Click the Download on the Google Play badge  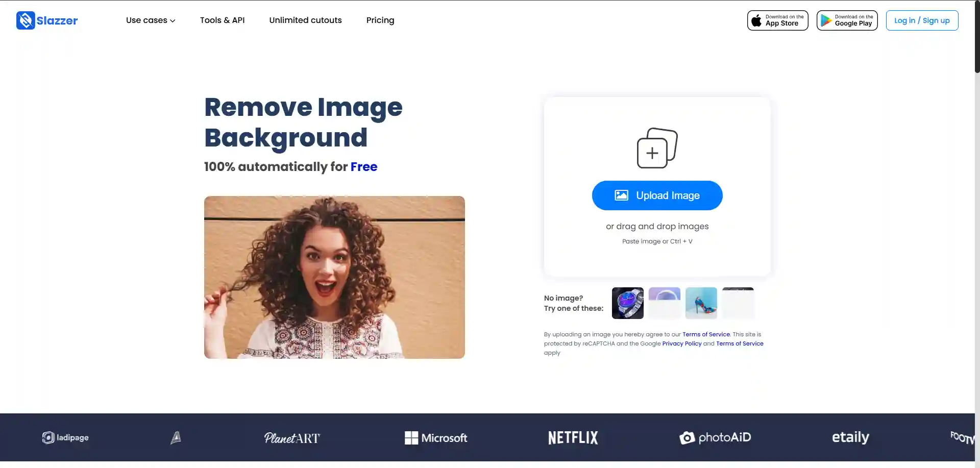click(846, 20)
